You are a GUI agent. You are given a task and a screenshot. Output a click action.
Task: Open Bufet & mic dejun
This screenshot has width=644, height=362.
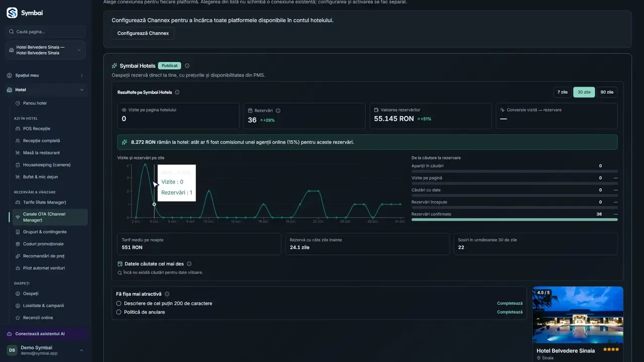(40, 177)
